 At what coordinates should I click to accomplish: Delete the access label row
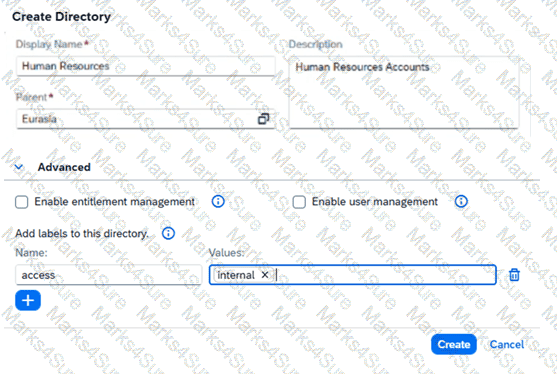pos(514,275)
